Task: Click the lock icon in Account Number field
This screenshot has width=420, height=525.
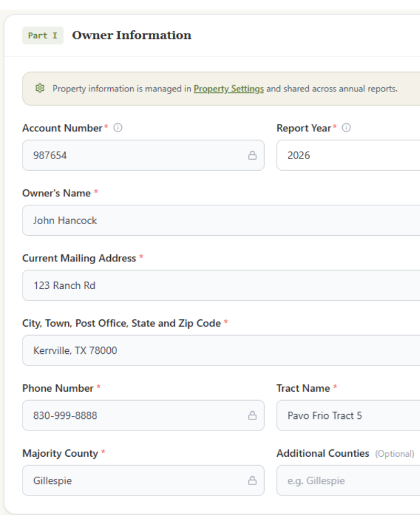Action: 253,155
